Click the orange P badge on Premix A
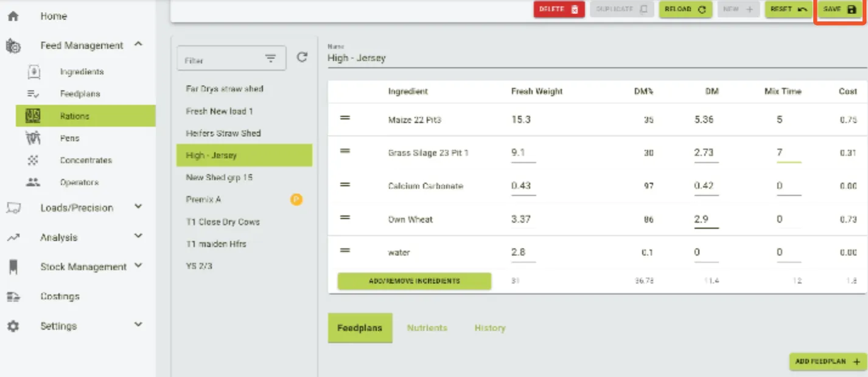This screenshot has width=868, height=377. tap(296, 199)
